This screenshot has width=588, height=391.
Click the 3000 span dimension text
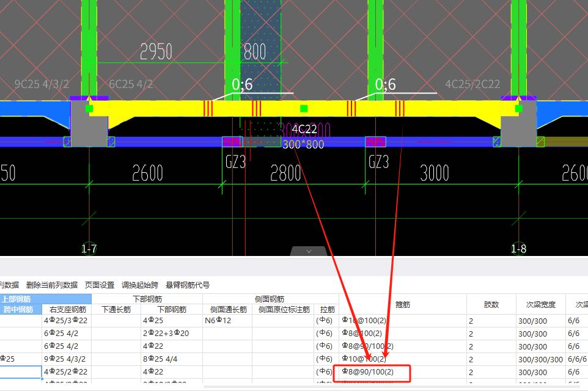pyautogui.click(x=434, y=173)
